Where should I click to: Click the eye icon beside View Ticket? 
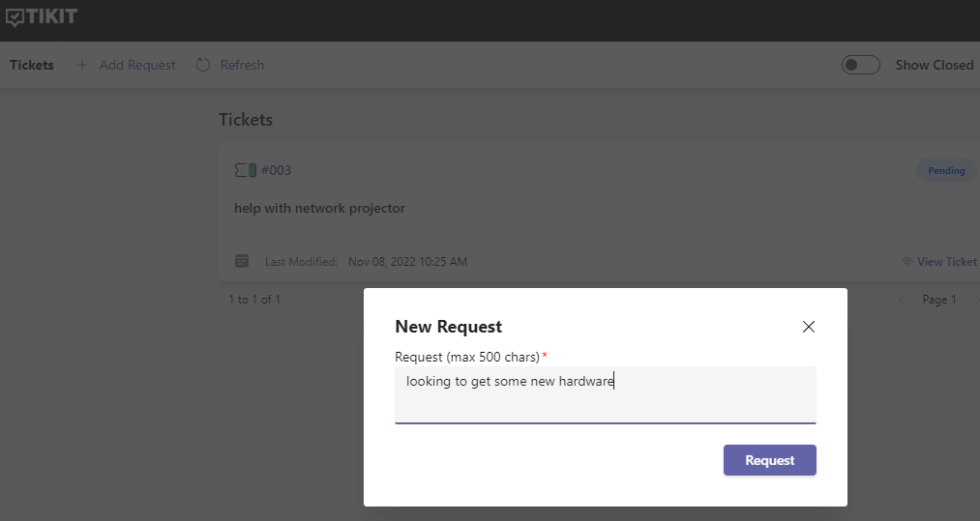click(x=906, y=262)
